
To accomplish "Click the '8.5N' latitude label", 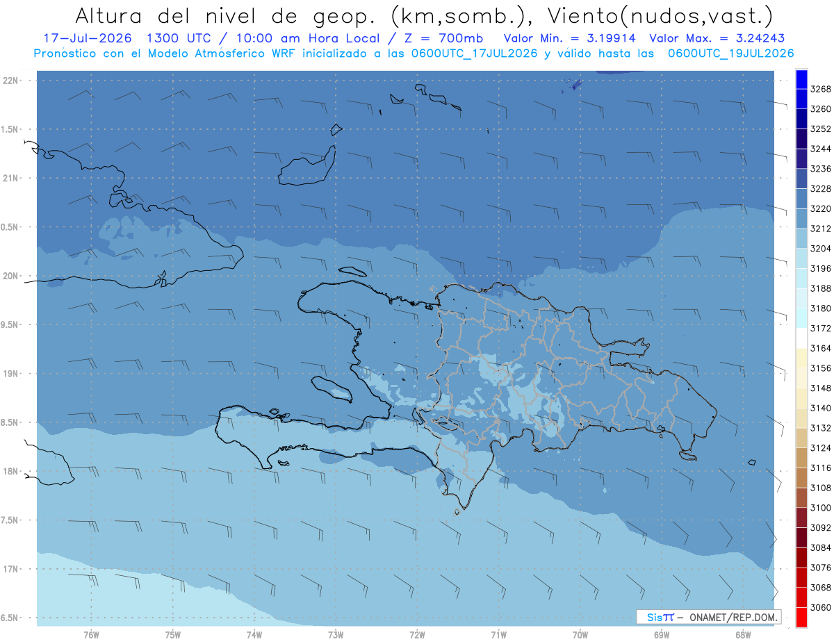I will click(10, 422).
